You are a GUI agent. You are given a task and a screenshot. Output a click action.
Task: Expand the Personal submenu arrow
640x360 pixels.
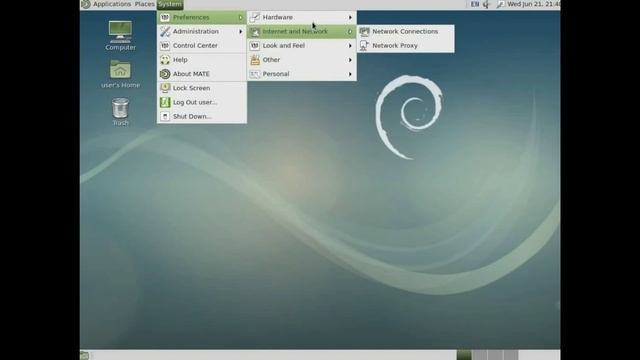click(350, 74)
